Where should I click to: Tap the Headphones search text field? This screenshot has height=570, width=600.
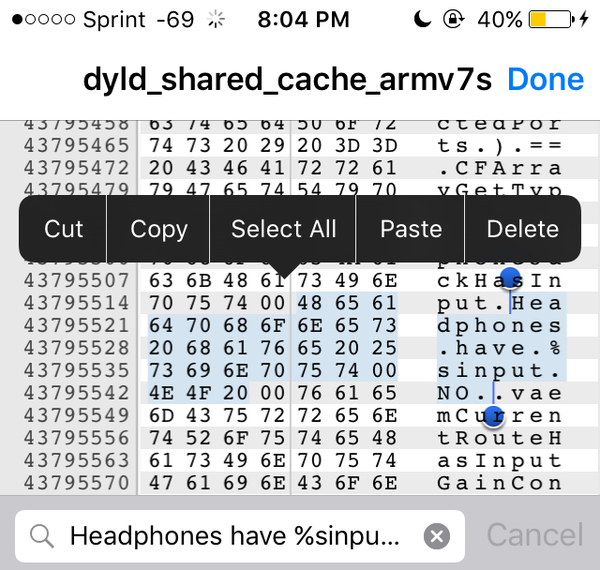[x=239, y=536]
